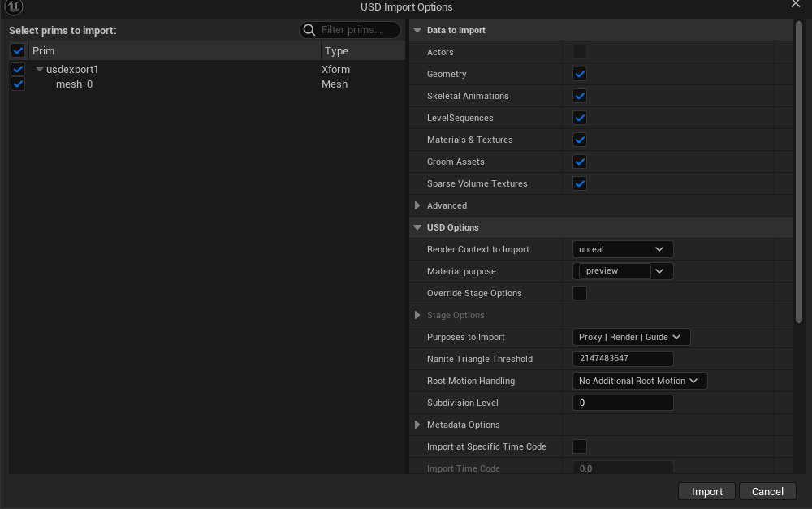Uncheck Sparse Volume Textures

[580, 183]
